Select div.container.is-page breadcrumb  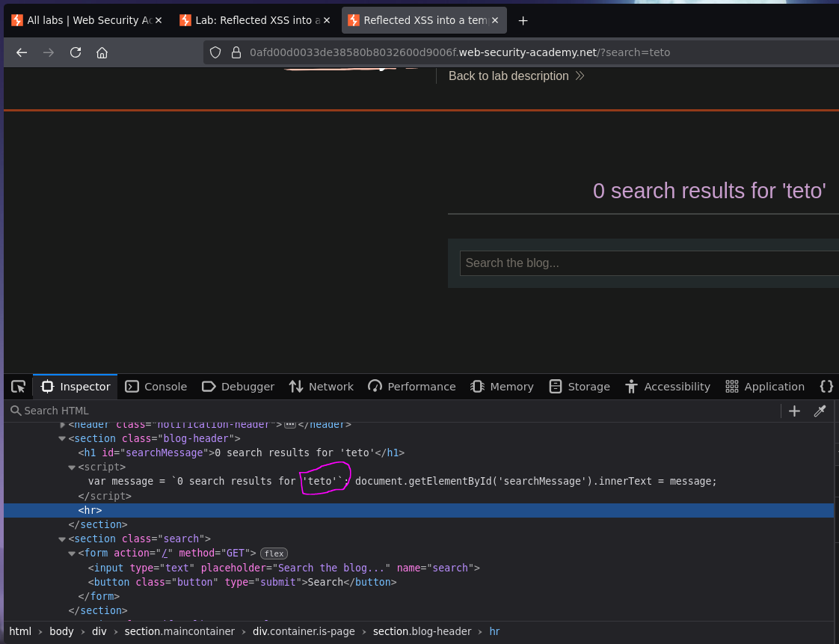[304, 632]
